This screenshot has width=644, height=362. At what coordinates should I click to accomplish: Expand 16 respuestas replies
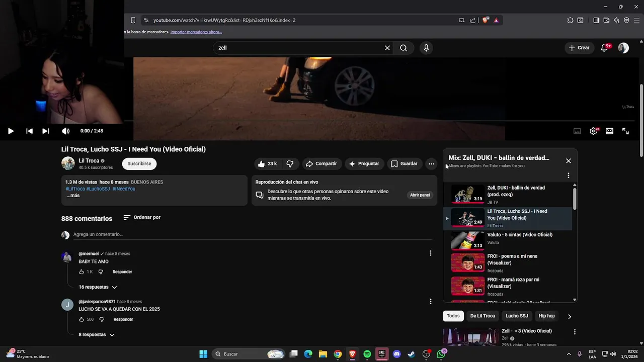pyautogui.click(x=98, y=287)
